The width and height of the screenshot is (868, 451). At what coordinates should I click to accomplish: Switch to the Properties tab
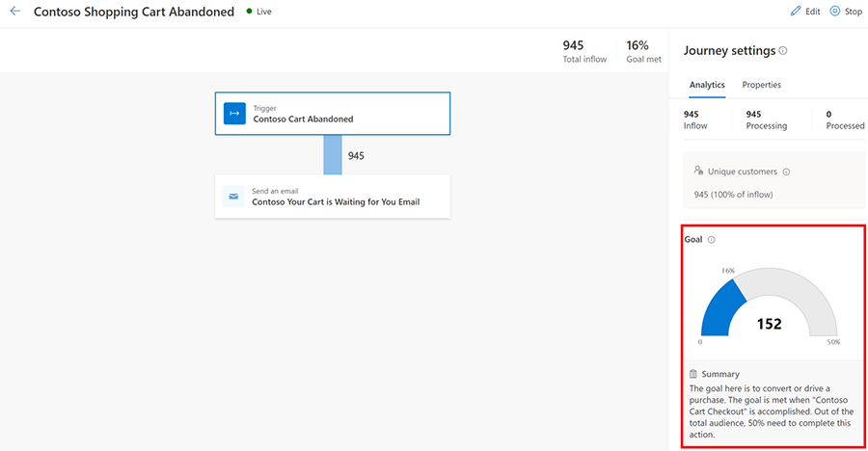[761, 85]
